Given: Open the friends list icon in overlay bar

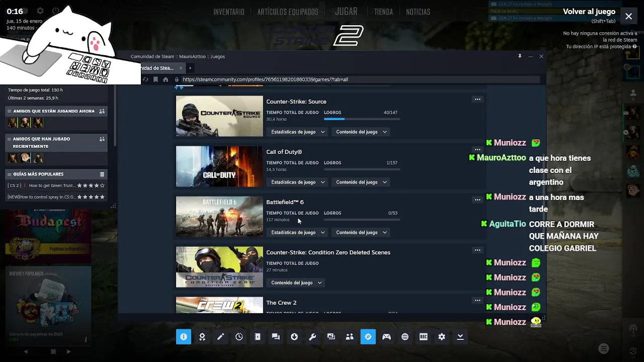Looking at the screenshot, I should tap(350, 337).
